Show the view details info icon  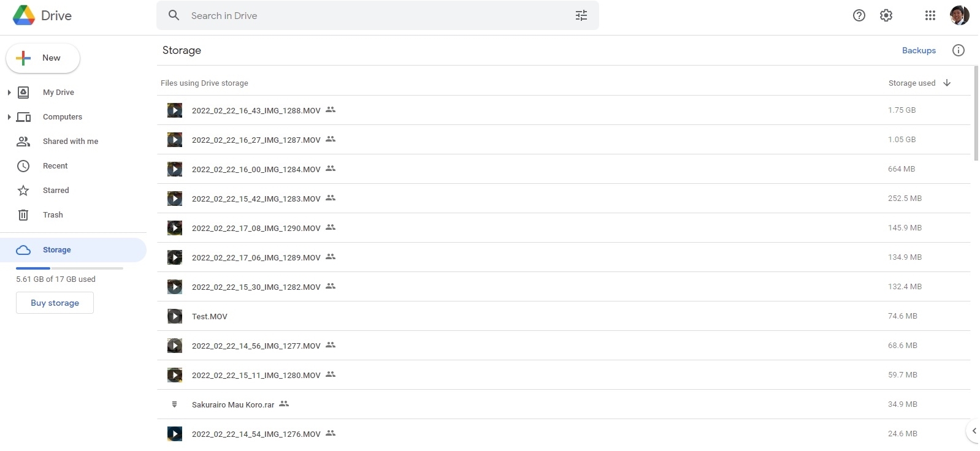click(958, 50)
